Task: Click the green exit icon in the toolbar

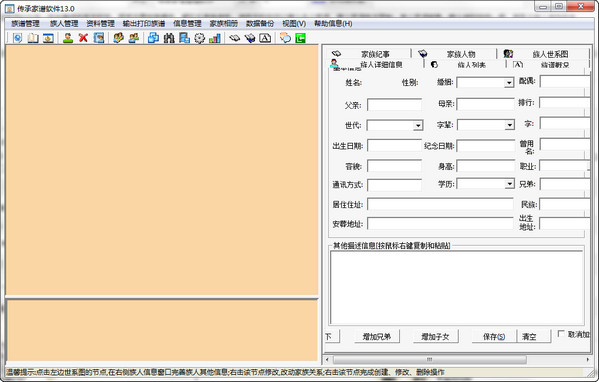Action: 300,38
